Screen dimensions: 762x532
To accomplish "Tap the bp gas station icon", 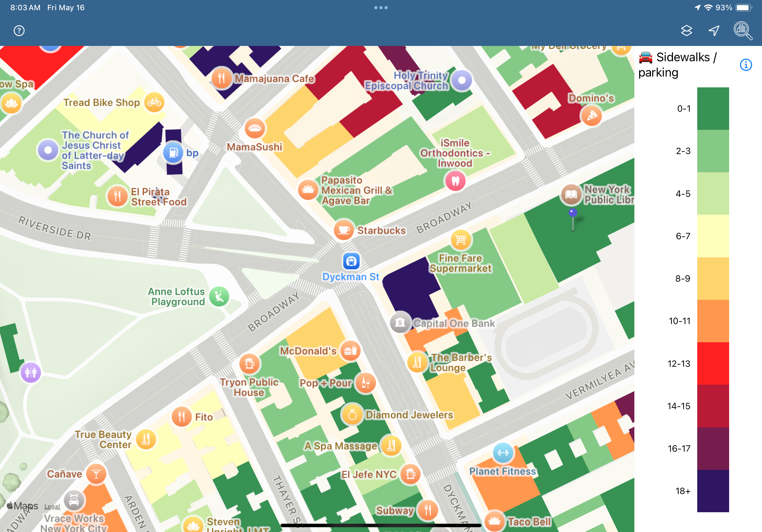I will (x=173, y=152).
